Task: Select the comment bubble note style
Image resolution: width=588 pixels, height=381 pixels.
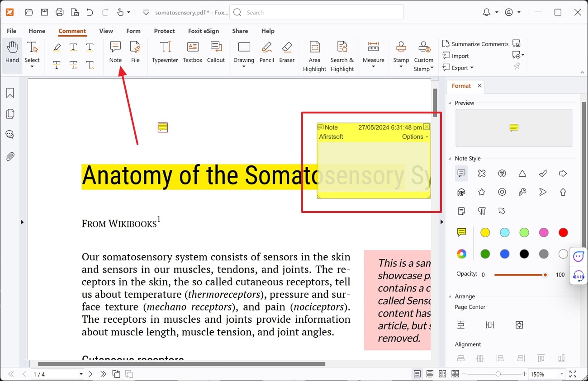Action: click(x=461, y=174)
